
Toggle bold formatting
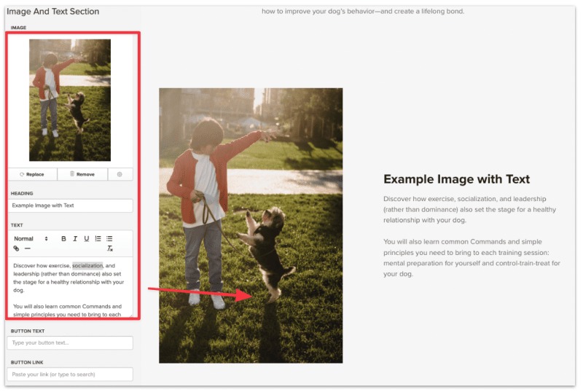coord(63,239)
